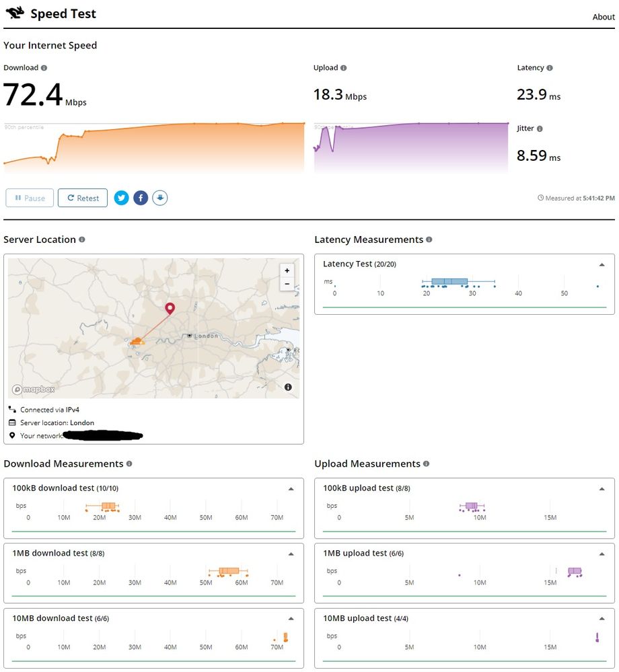Collapse the 1MB download test panel
619x672 pixels.
point(291,554)
